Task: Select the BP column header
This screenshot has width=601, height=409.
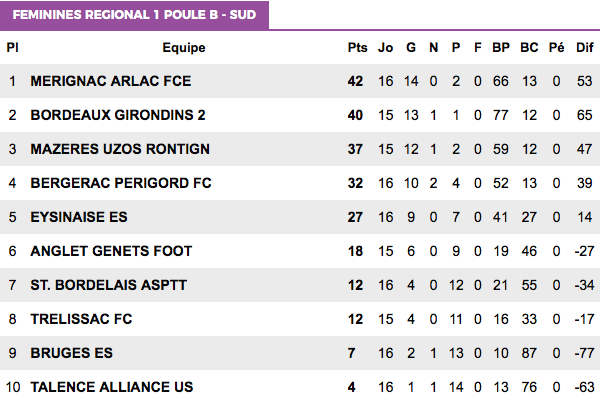Action: (501, 48)
